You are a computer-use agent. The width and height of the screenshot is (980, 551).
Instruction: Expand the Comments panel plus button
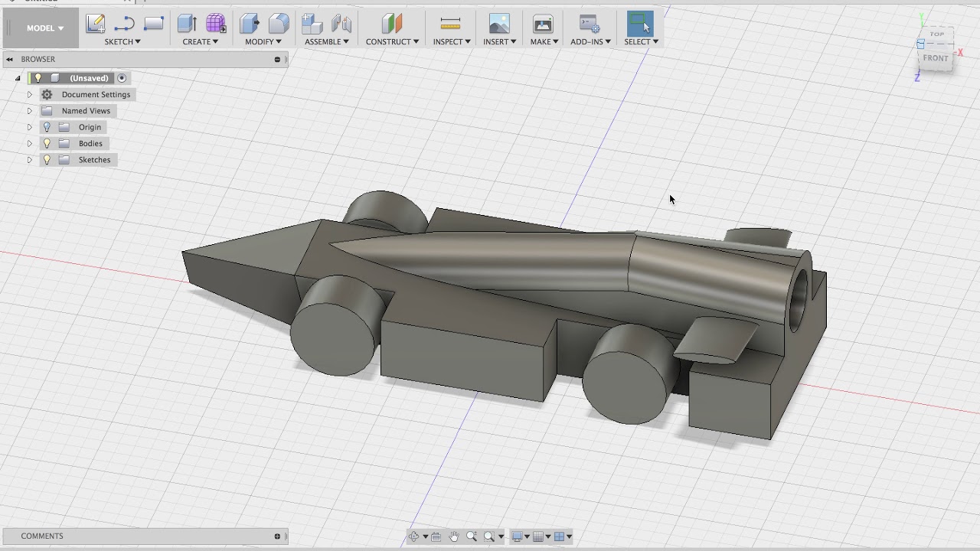click(x=277, y=536)
